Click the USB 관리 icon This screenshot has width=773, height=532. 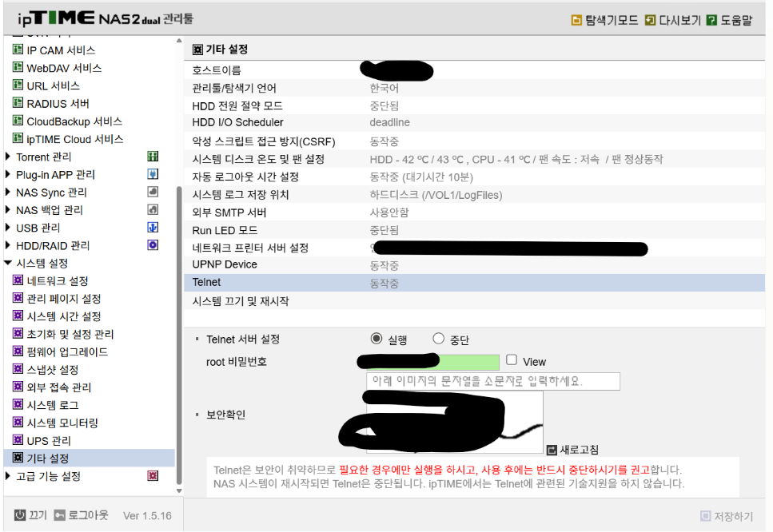(152, 227)
